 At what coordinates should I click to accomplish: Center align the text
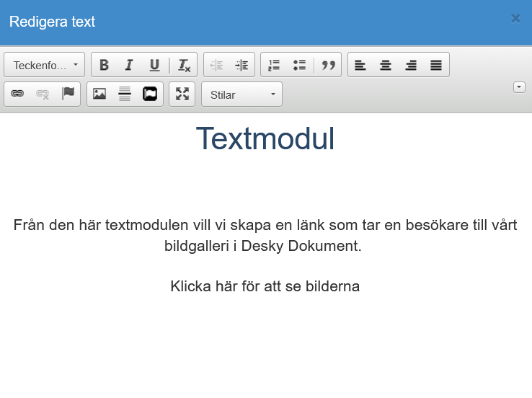386,65
